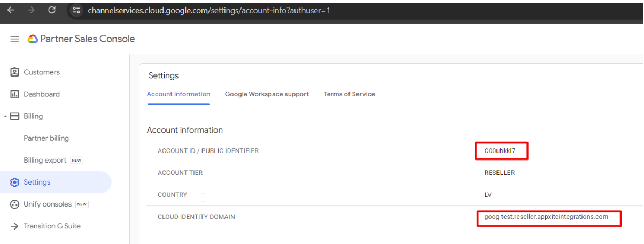The width and height of the screenshot is (644, 244).
Task: Select the LV country value
Action: [488, 195]
